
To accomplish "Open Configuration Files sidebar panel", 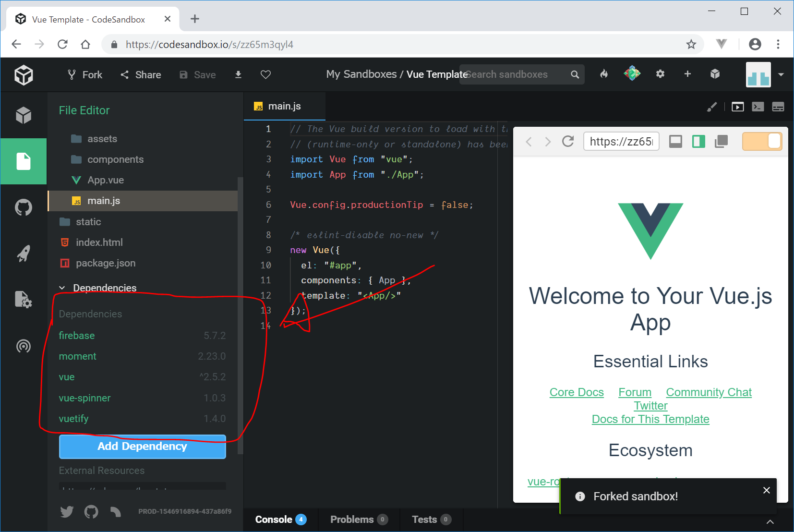I will pos(24,300).
